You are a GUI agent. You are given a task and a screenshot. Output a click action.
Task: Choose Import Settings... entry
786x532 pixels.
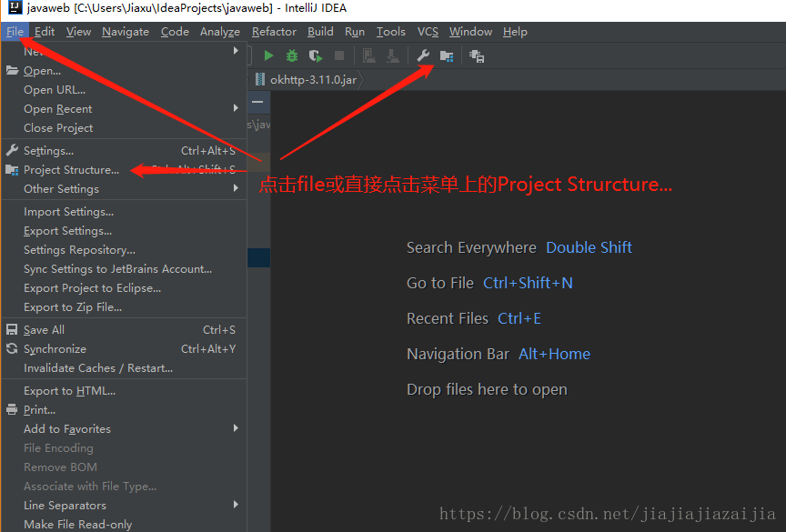click(125, 211)
